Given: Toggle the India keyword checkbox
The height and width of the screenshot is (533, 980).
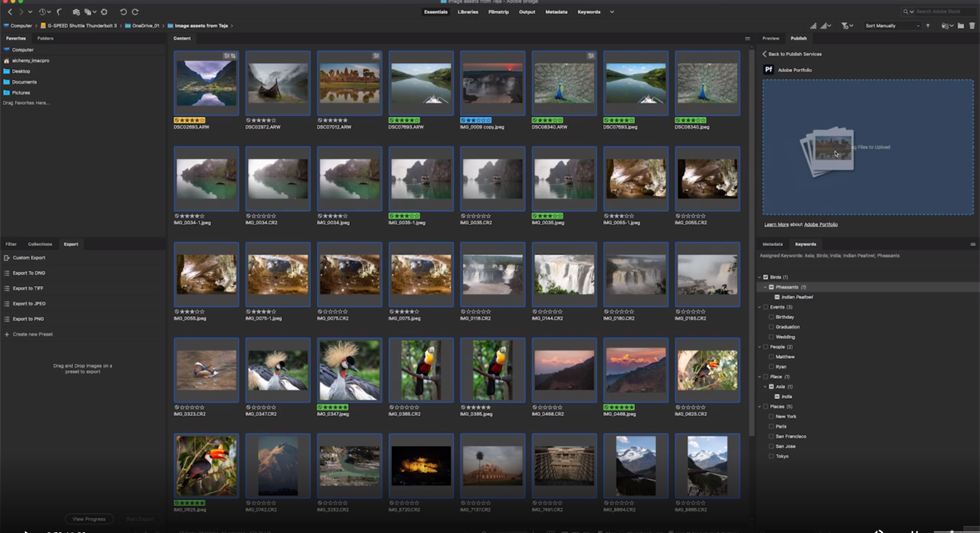Looking at the screenshot, I should coord(777,397).
